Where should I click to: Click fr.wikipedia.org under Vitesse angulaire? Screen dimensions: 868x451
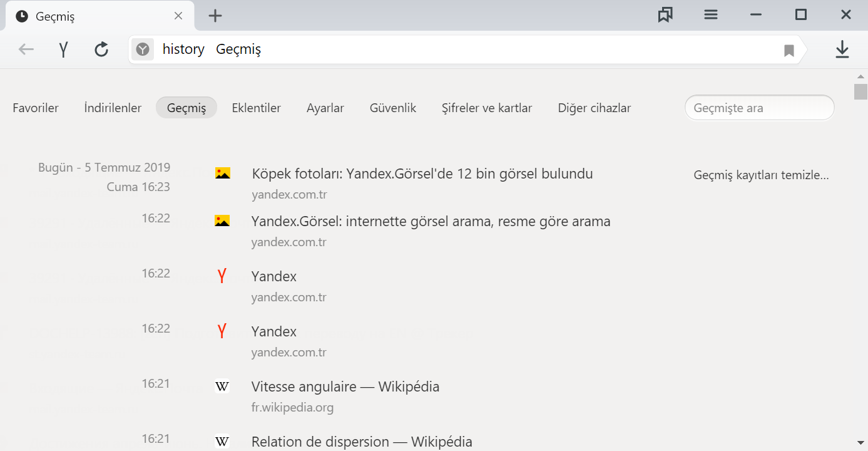click(292, 408)
